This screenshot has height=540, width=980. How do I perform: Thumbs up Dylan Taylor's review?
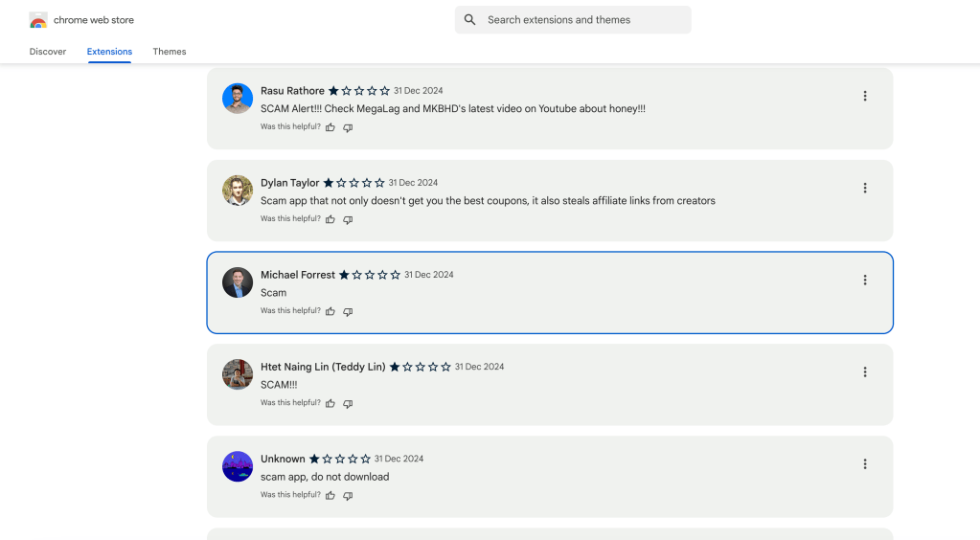tap(330, 219)
